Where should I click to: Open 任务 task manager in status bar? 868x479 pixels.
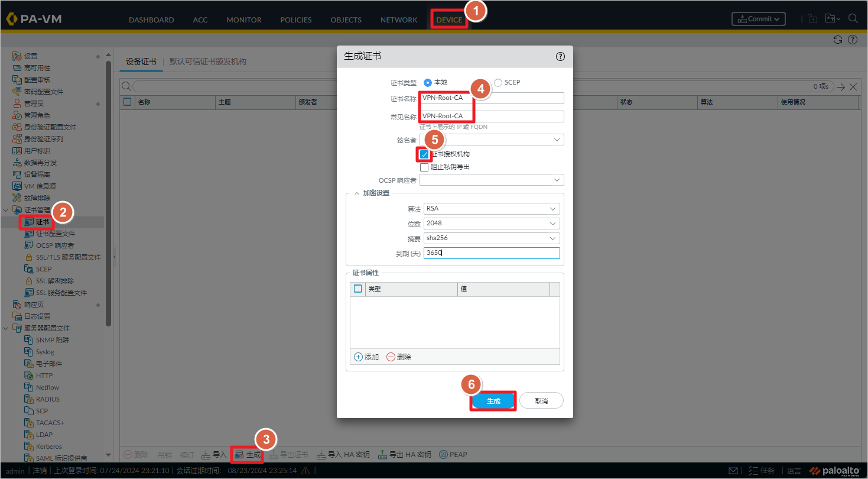(761, 471)
